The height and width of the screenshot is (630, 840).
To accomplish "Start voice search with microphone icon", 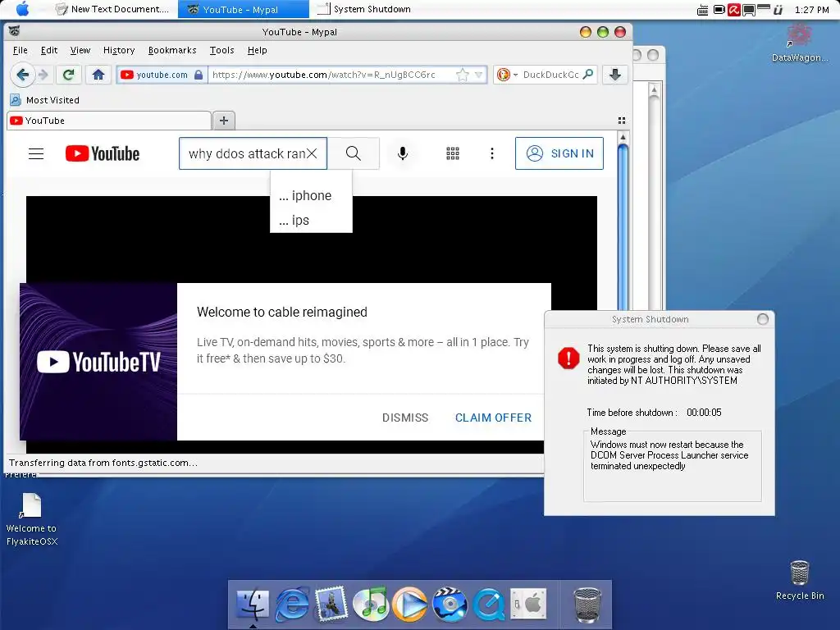I will [403, 153].
